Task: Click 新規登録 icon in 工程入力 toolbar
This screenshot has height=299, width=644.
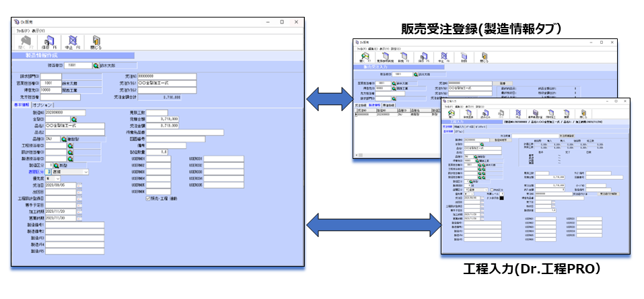Action: click(x=468, y=113)
